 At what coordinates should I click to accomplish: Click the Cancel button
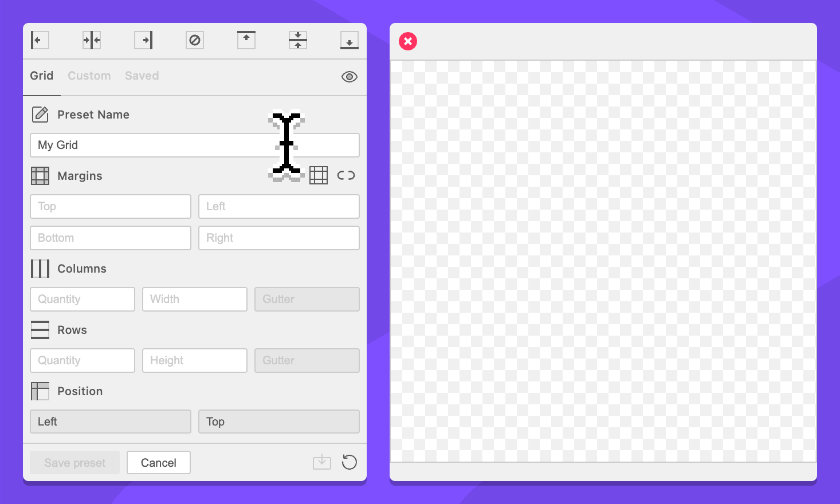(x=159, y=463)
